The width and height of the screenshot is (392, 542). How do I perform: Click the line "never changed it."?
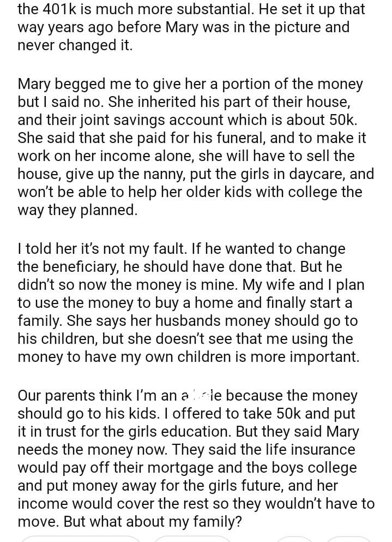tap(75, 45)
